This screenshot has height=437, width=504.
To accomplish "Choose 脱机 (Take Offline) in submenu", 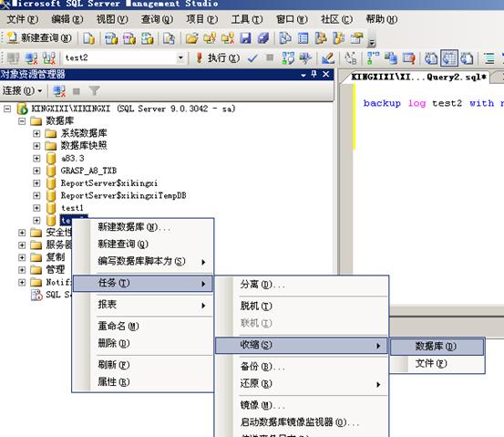I will [x=302, y=306].
